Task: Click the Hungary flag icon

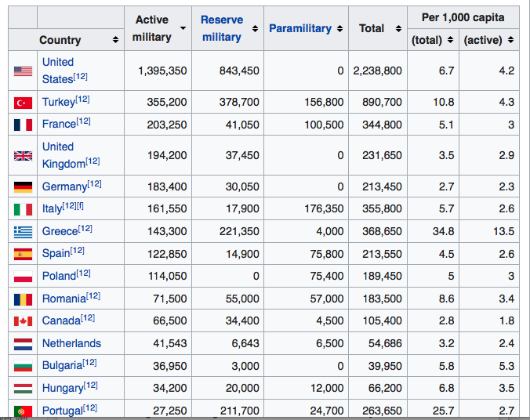Action: click(x=23, y=389)
